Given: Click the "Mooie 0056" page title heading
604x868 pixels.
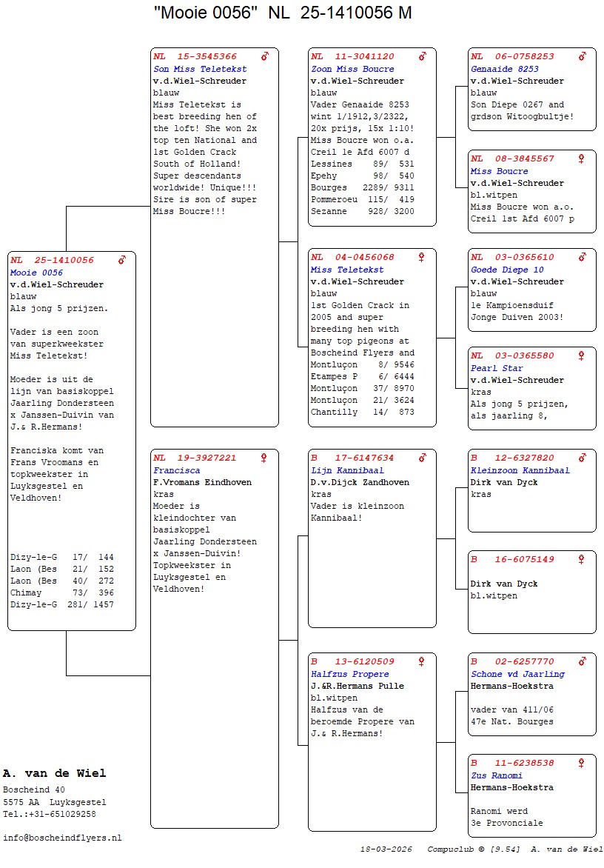Looking at the screenshot, I should [283, 13].
